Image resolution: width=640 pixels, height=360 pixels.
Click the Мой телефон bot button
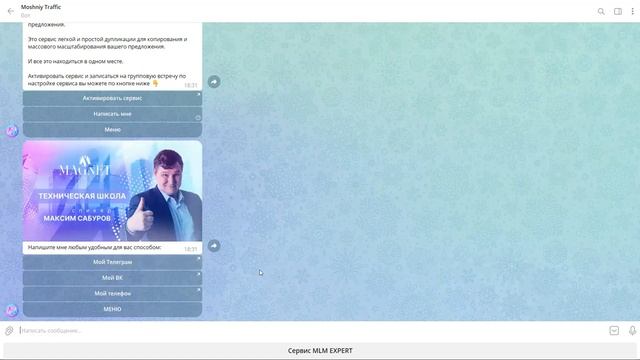(x=112, y=293)
